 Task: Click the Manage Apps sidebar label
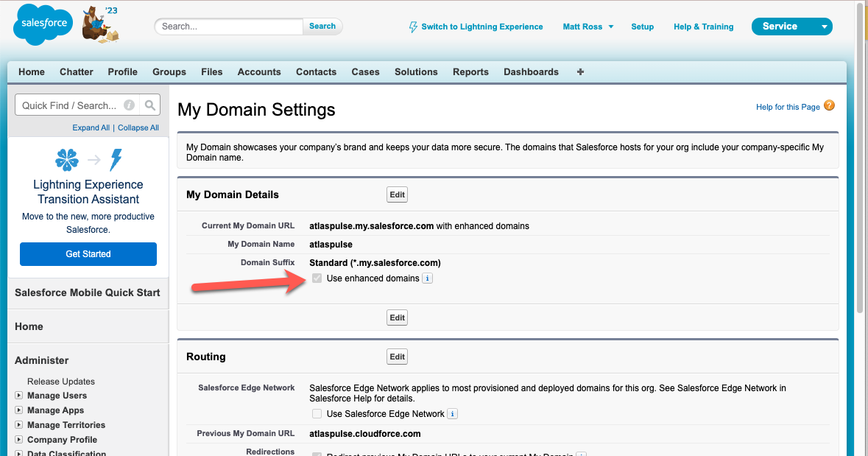pos(55,410)
